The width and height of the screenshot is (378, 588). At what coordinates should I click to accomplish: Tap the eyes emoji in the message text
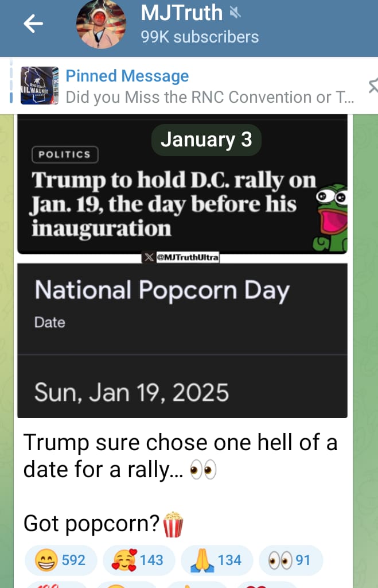203,471
